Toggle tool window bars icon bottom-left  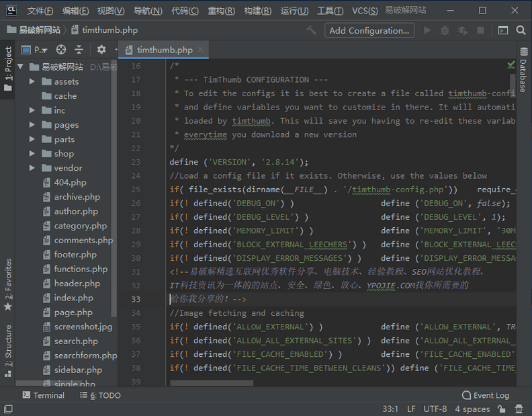pos(8,409)
